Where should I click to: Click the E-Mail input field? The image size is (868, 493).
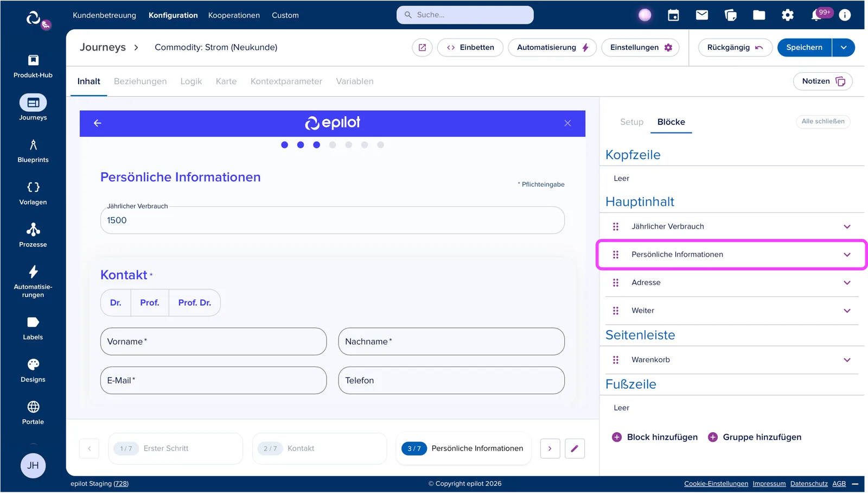(x=213, y=381)
